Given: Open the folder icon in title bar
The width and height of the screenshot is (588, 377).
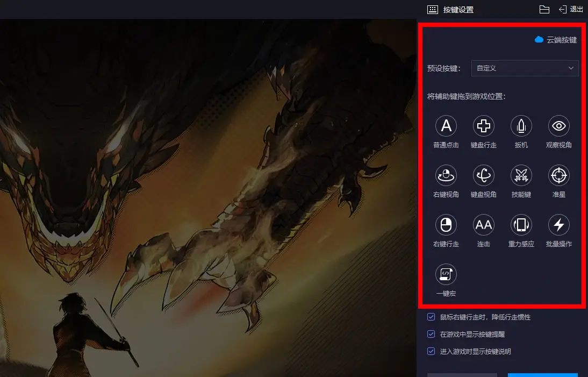Looking at the screenshot, I should click(544, 9).
